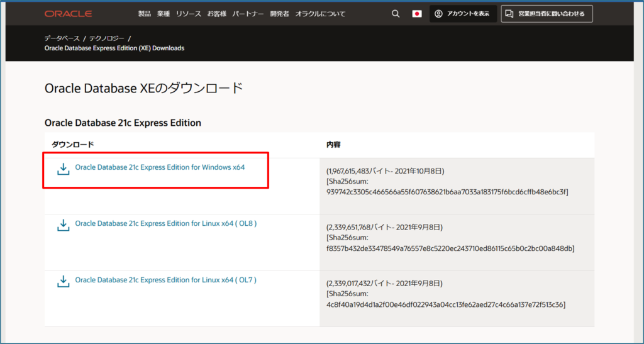Click download icon for Windows x64 edition
Viewport: 644px width, 344px height.
[x=63, y=169]
